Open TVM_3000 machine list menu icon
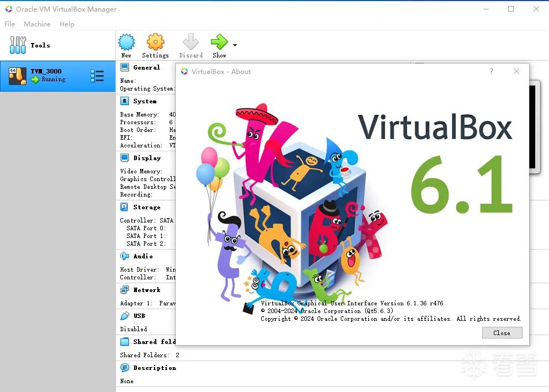 [x=97, y=76]
